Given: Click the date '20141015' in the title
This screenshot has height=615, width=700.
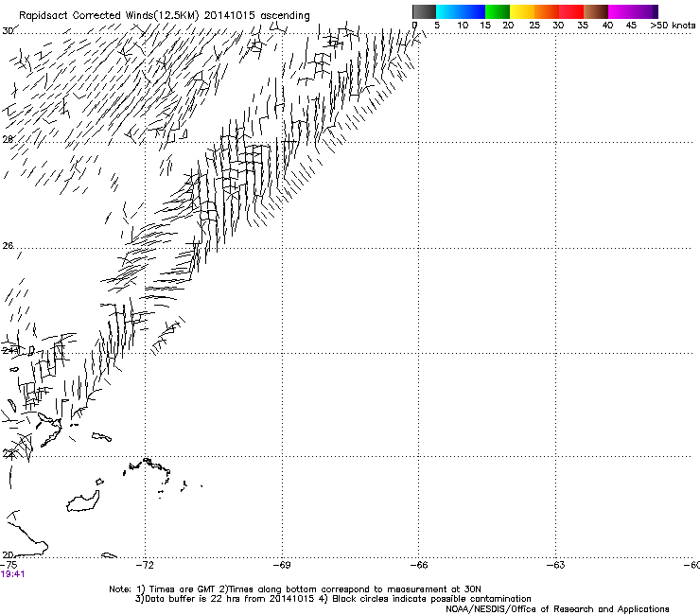Looking at the screenshot, I should 230,15.
